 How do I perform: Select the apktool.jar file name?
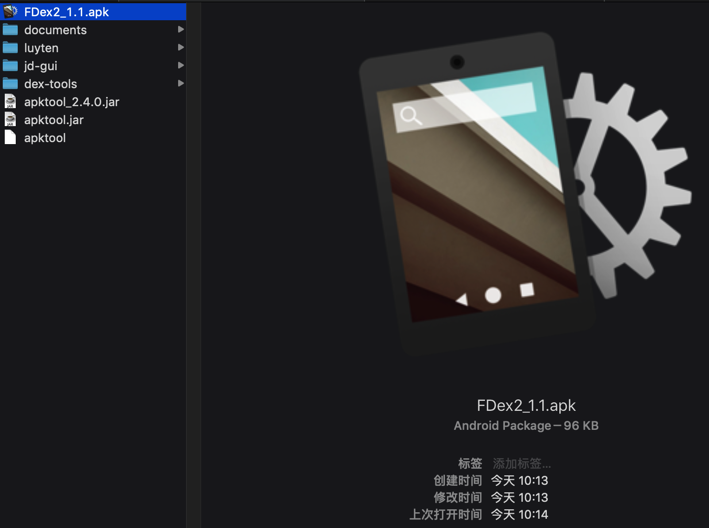[x=54, y=120]
